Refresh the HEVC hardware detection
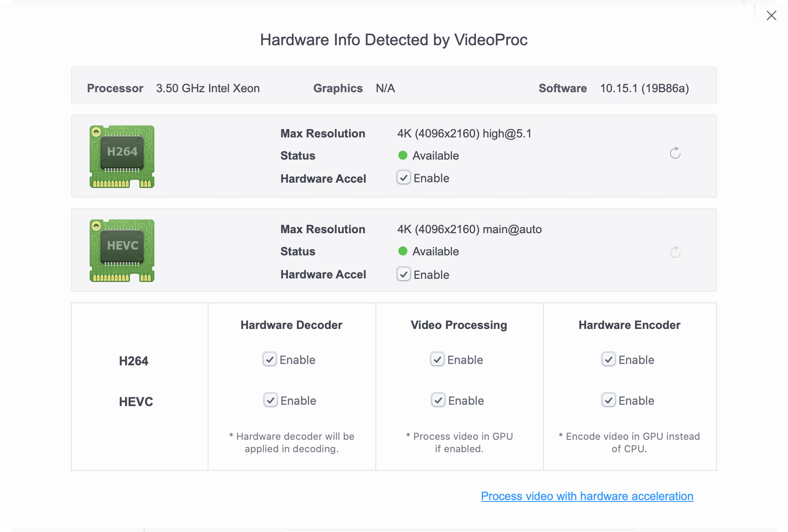Viewport: 788px width, 532px height. pyautogui.click(x=675, y=252)
